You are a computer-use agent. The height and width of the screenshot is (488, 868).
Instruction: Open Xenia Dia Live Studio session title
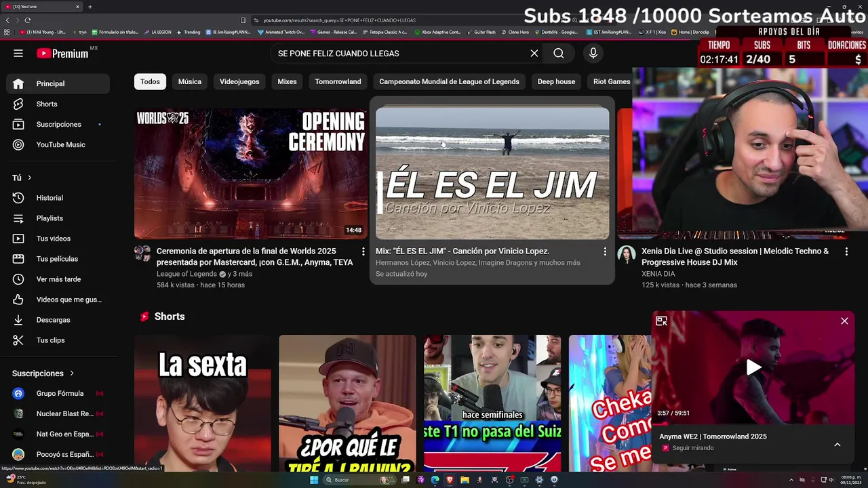click(735, 257)
